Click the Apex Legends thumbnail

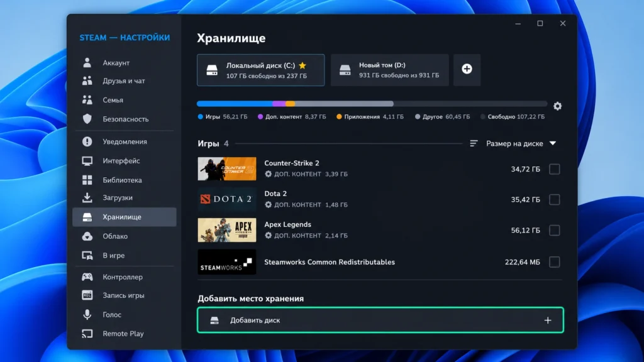point(226,230)
